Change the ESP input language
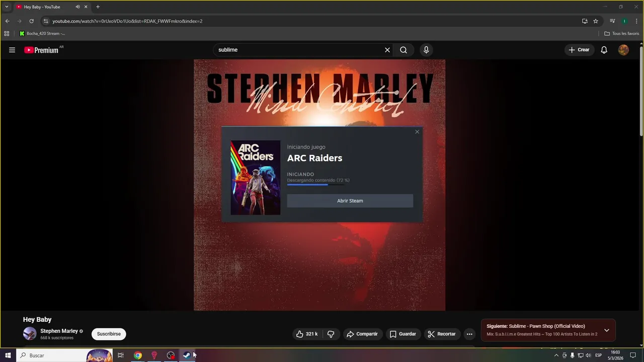This screenshot has height=362, width=644. coord(598,355)
